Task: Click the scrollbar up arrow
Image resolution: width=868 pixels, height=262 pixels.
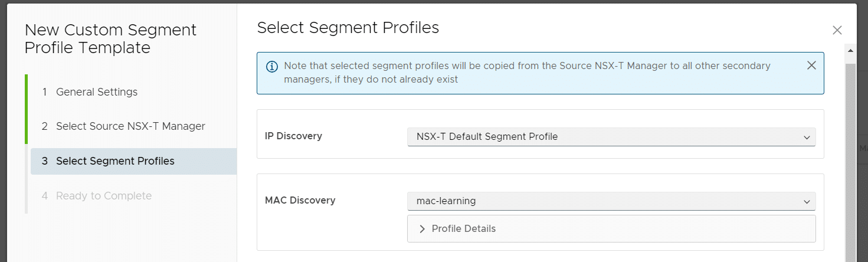Action: pyautogui.click(x=850, y=50)
